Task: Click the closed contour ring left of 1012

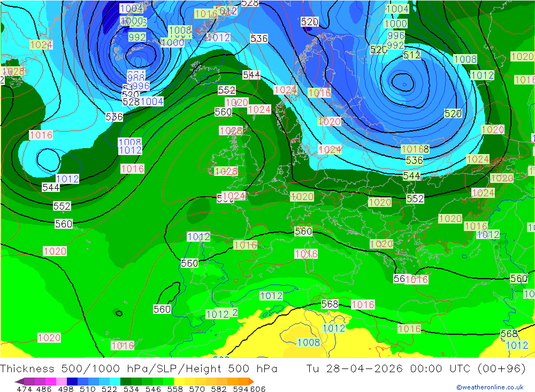Action: 49,160
